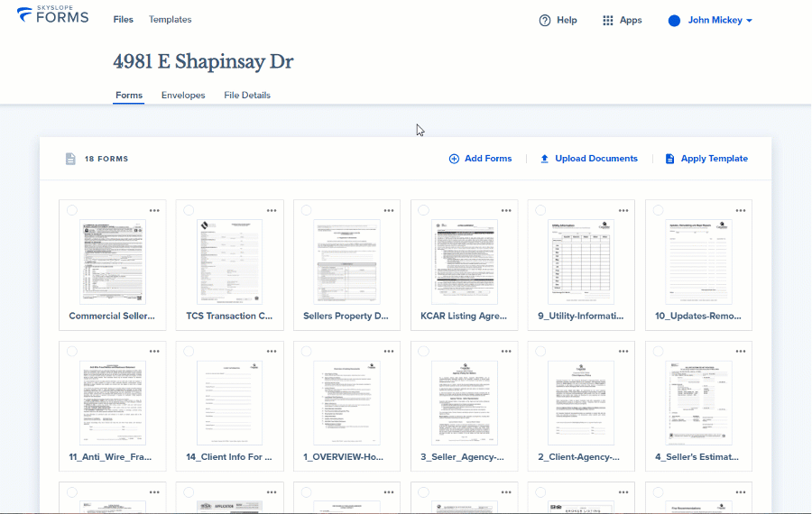
Task: Open the Templates menu
Action: pyautogui.click(x=171, y=20)
